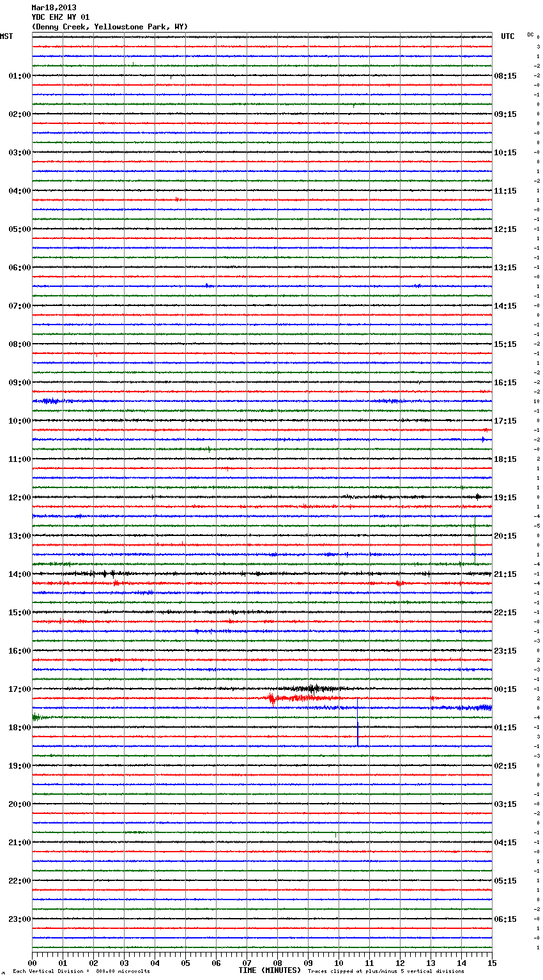The height and width of the screenshot is (980, 543).
Task: Click the 14:15 UTC time label
Action: point(505,306)
